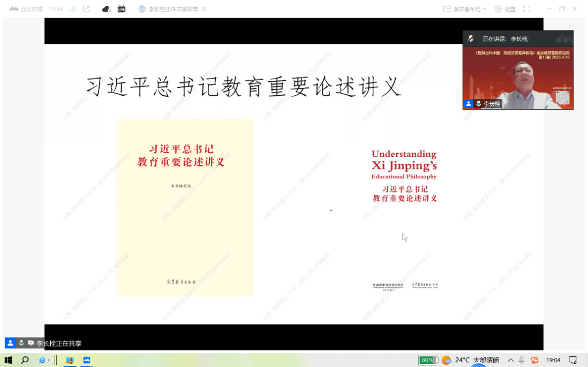
Task: Switch to Tencent Meeting taskbar icon
Action: [87, 360]
